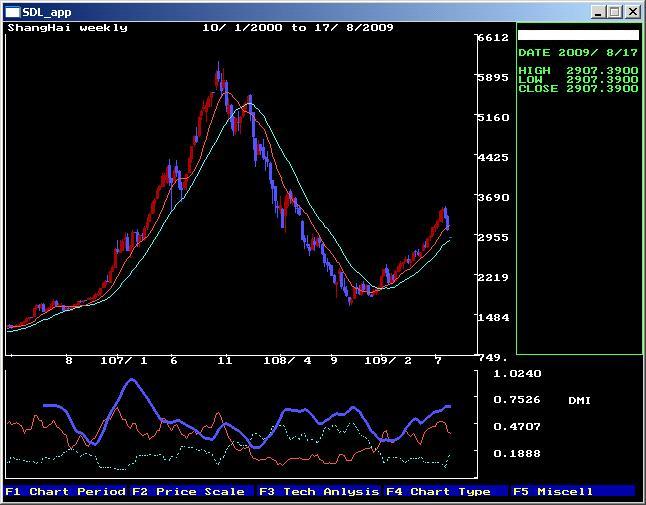Click the '109/ 2' time axis label

pos(388,361)
